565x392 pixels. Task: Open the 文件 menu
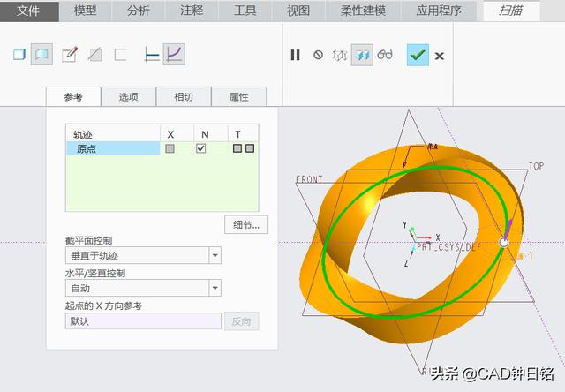29,11
